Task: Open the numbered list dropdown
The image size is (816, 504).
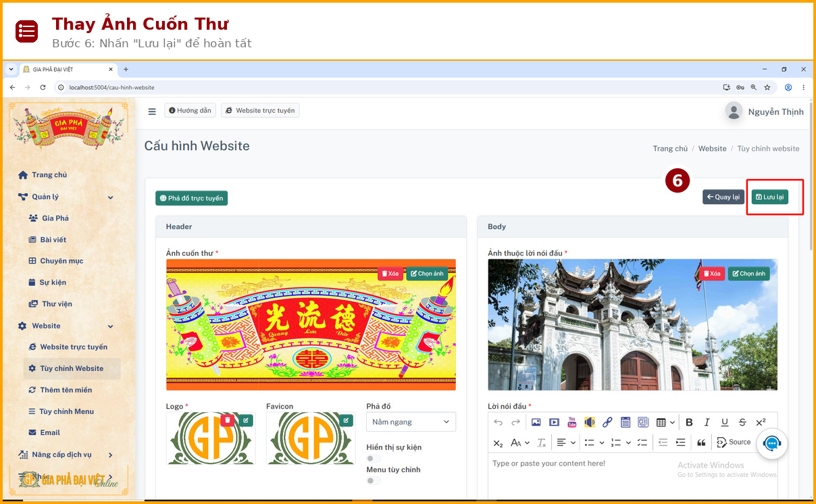Action: (621, 443)
